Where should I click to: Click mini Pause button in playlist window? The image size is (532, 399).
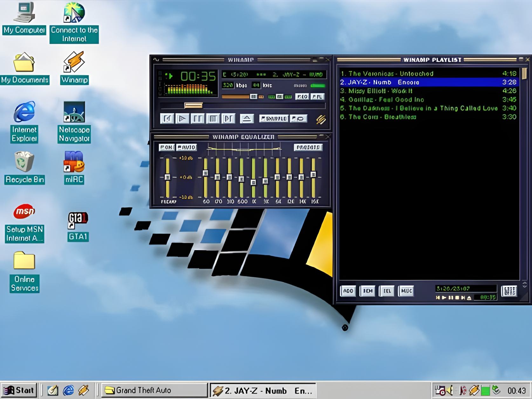[451, 297]
